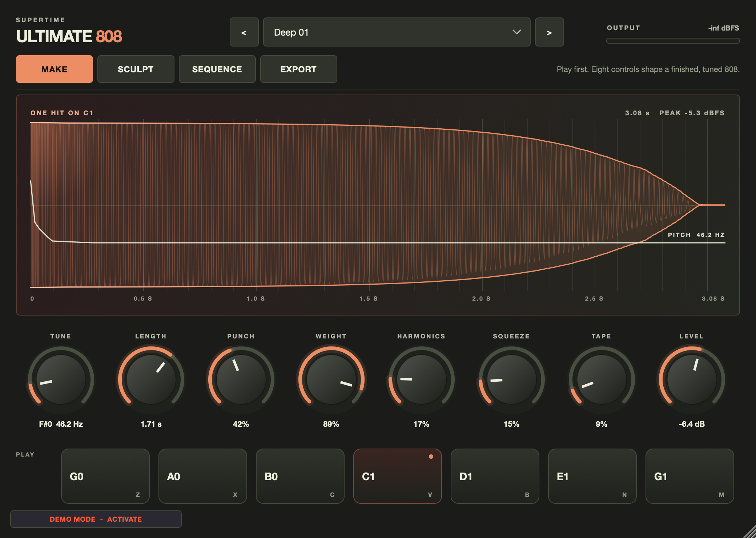Open the SCULPT tab
The width and height of the screenshot is (756, 538).
point(136,69)
